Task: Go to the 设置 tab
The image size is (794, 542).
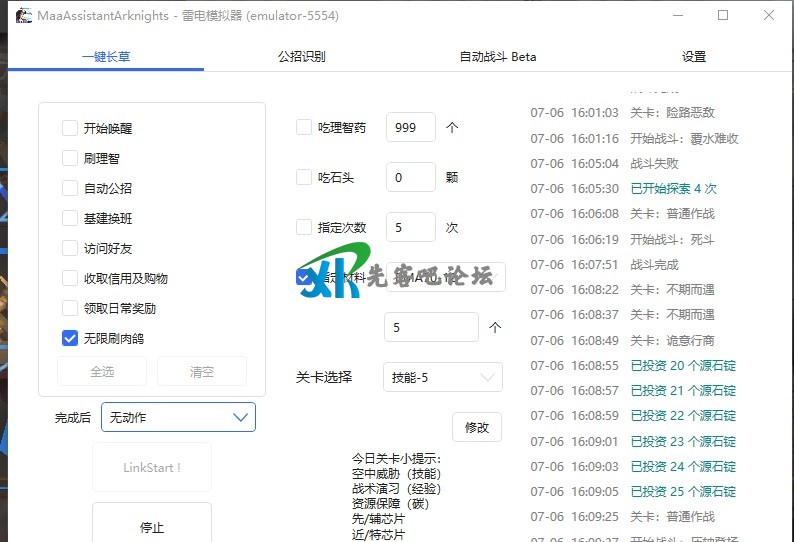Action: (693, 57)
